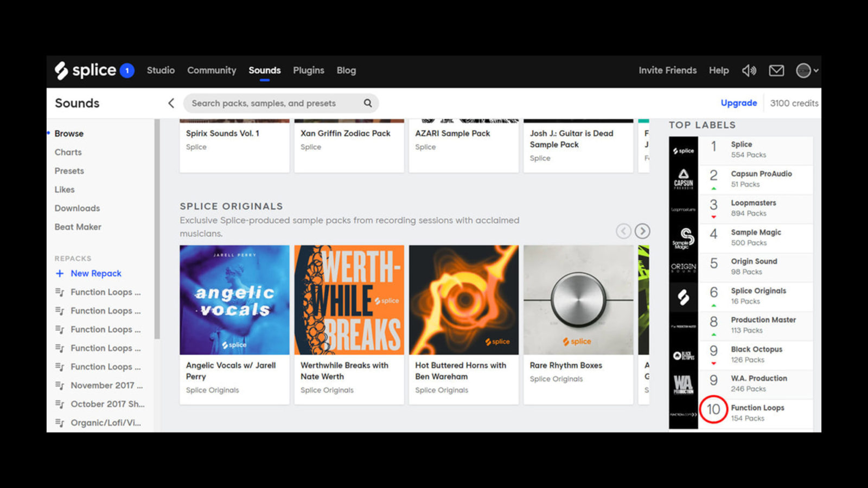The image size is (868, 488).
Task: Click the Capsun ProAudio logo
Action: tap(684, 179)
